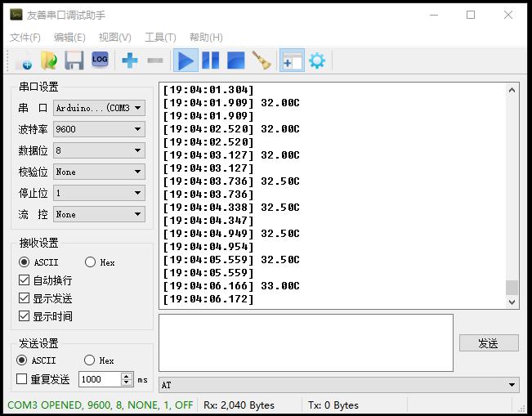Screen dimensions: 532x416
Task: Expand the 停止位 stop bits dropdown
Action: 99,193
